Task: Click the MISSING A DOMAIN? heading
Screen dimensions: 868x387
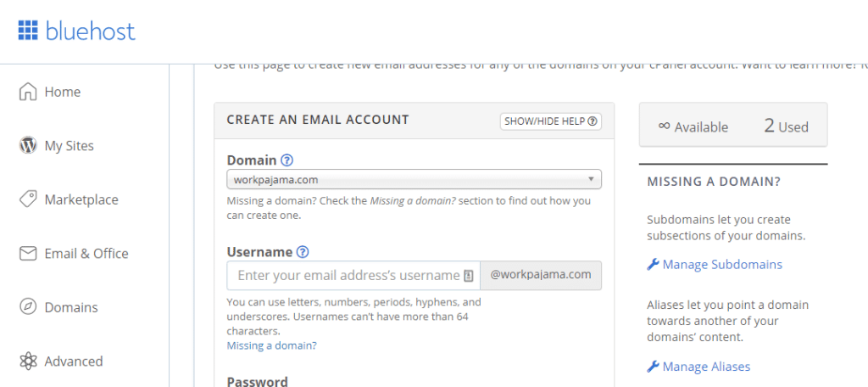Action: pos(714,182)
